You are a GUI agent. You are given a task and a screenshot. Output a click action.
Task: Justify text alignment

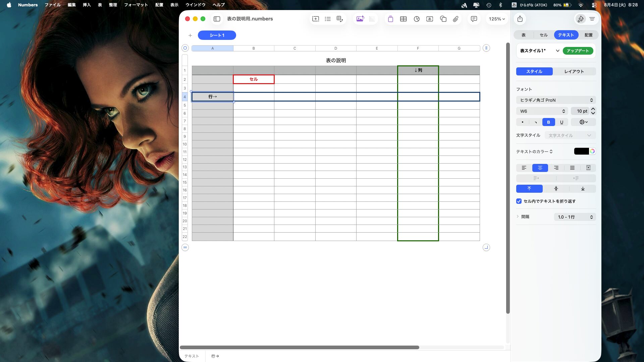click(572, 168)
